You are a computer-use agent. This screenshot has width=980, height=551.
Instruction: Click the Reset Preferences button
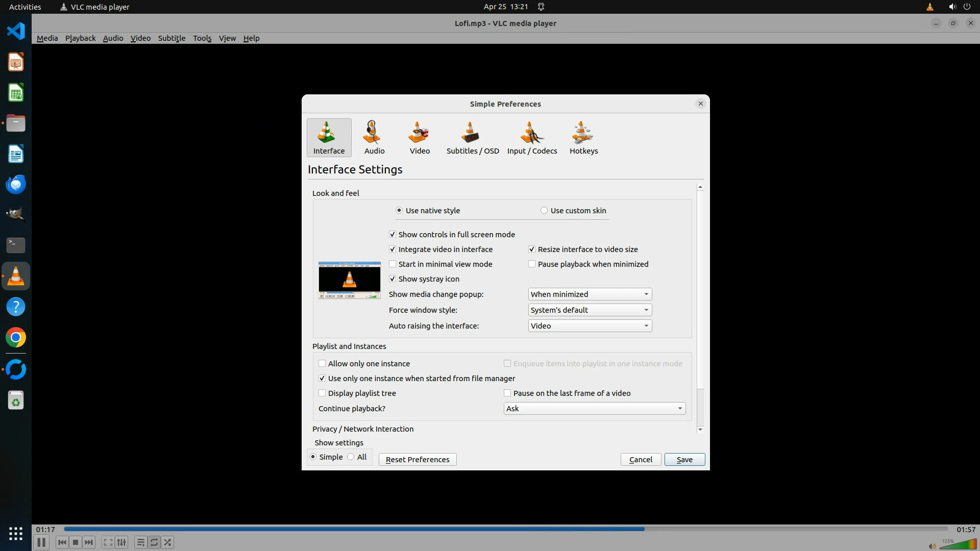tap(417, 460)
